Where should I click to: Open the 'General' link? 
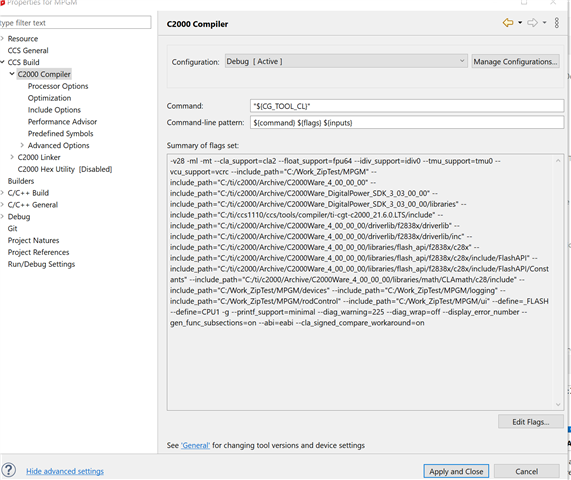coord(195,445)
